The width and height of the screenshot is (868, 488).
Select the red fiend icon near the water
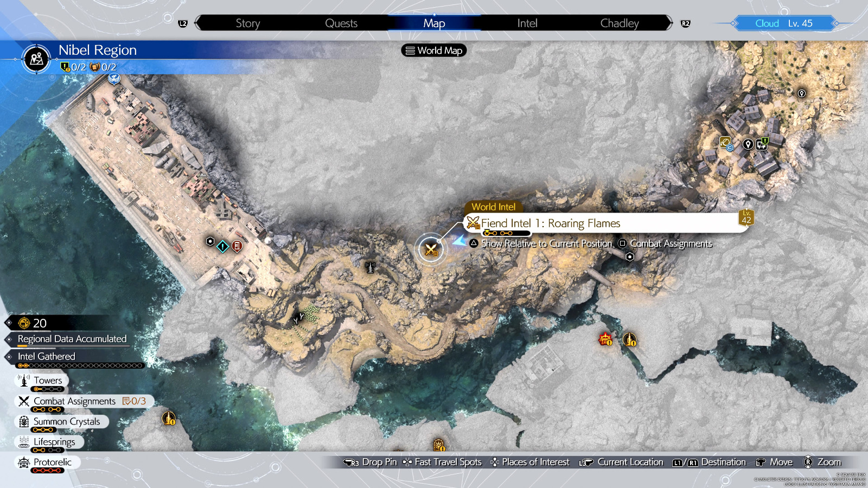point(605,339)
